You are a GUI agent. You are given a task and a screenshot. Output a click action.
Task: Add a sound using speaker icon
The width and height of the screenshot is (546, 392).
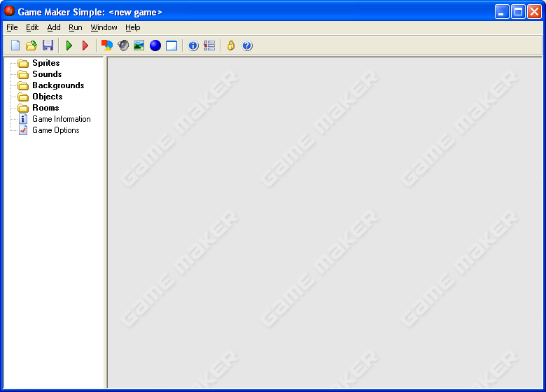pos(123,45)
